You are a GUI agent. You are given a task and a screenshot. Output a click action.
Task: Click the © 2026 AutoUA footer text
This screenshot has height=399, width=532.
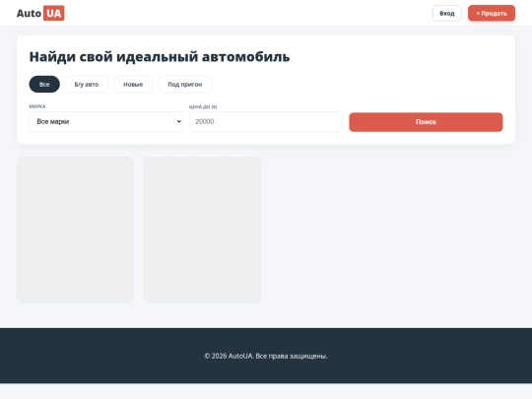(266, 356)
